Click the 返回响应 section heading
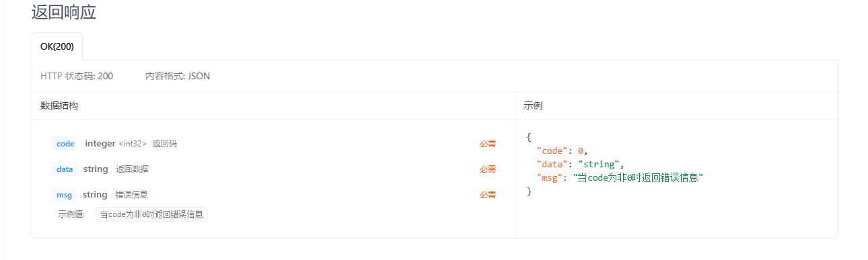 [64, 12]
